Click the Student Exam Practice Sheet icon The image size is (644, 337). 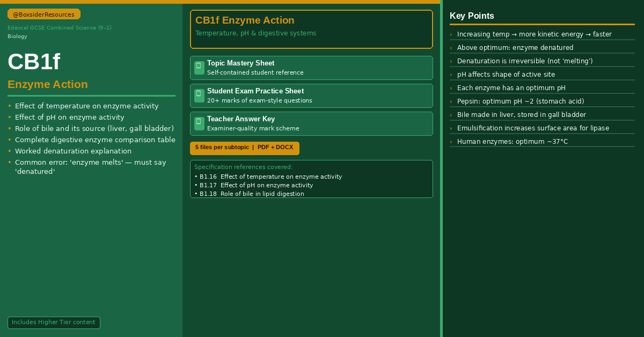[x=199, y=96]
